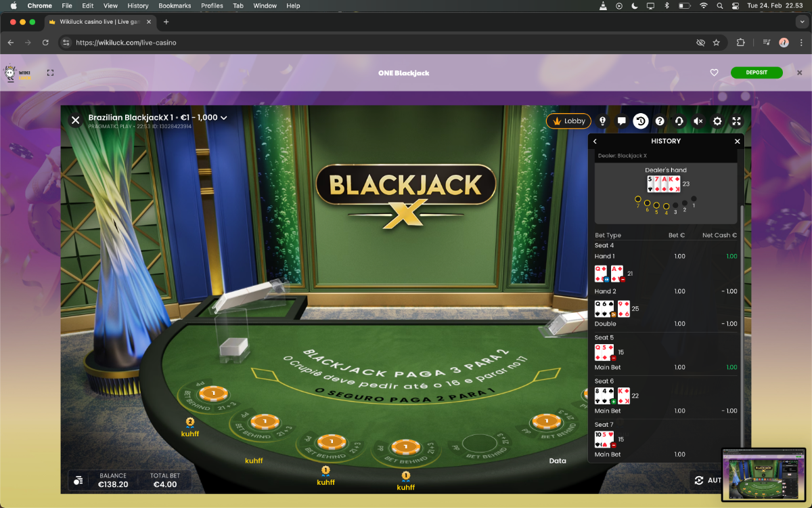Toggle game fullscreen mode
812x508 pixels.
point(736,121)
